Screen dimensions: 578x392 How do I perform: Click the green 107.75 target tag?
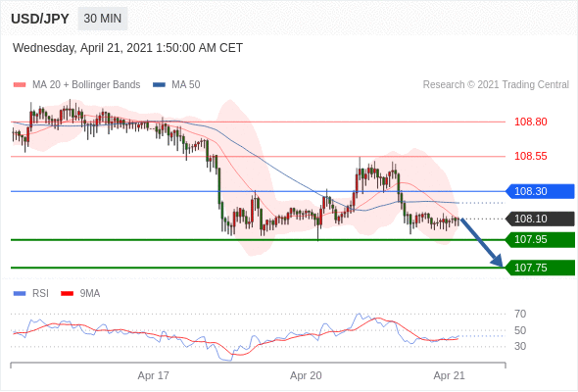tap(539, 268)
